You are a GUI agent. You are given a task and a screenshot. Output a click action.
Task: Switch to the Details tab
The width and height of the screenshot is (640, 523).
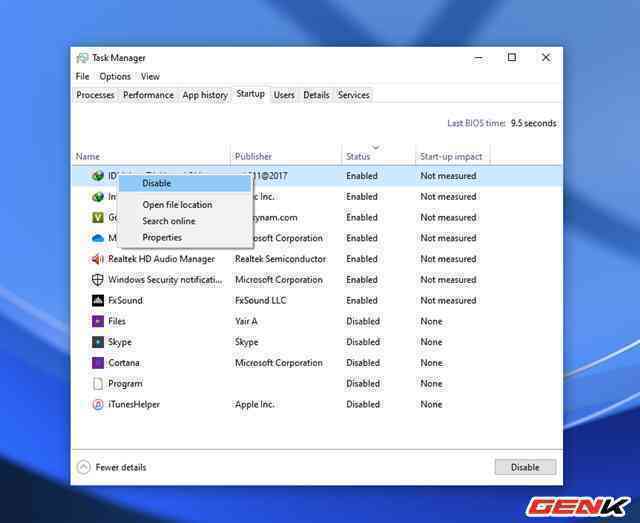tap(316, 95)
